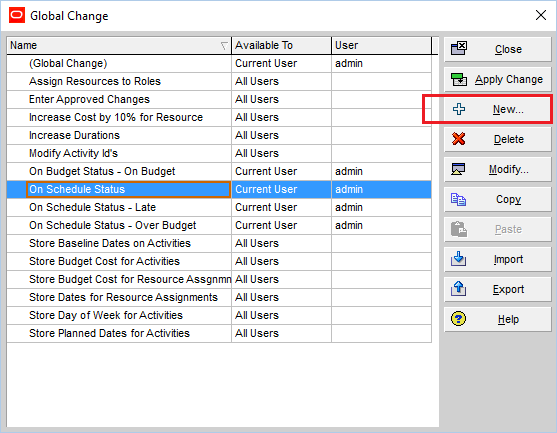Click the yellow Help question icon

click(458, 319)
